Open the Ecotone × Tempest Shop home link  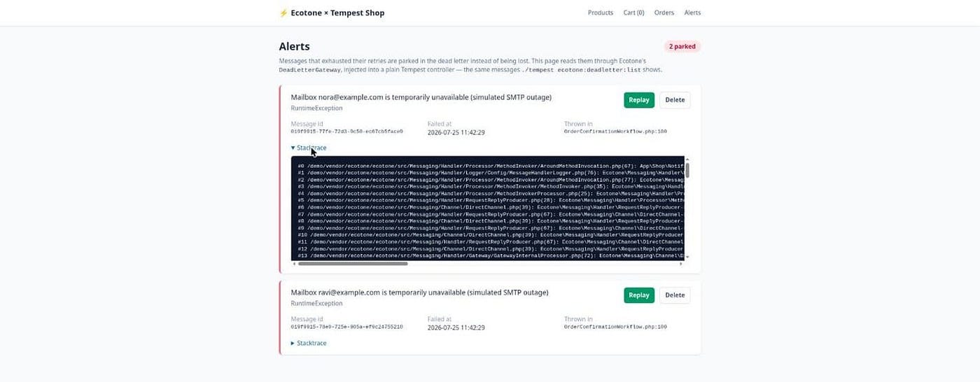pyautogui.click(x=332, y=13)
